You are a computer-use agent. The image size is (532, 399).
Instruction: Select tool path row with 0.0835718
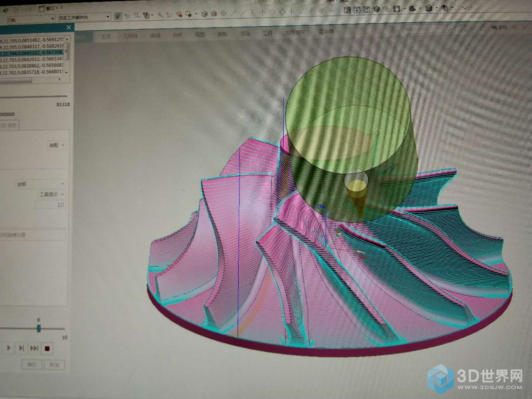coord(32,72)
